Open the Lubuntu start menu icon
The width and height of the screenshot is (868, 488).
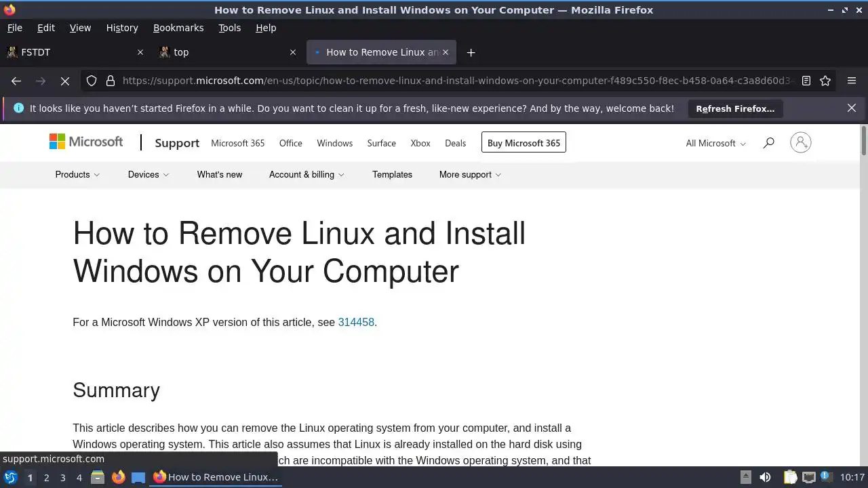11,477
